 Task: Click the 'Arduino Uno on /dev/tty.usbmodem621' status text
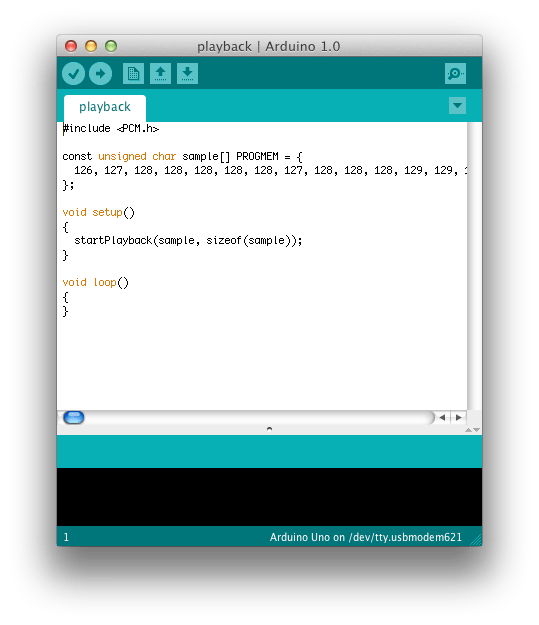click(366, 537)
